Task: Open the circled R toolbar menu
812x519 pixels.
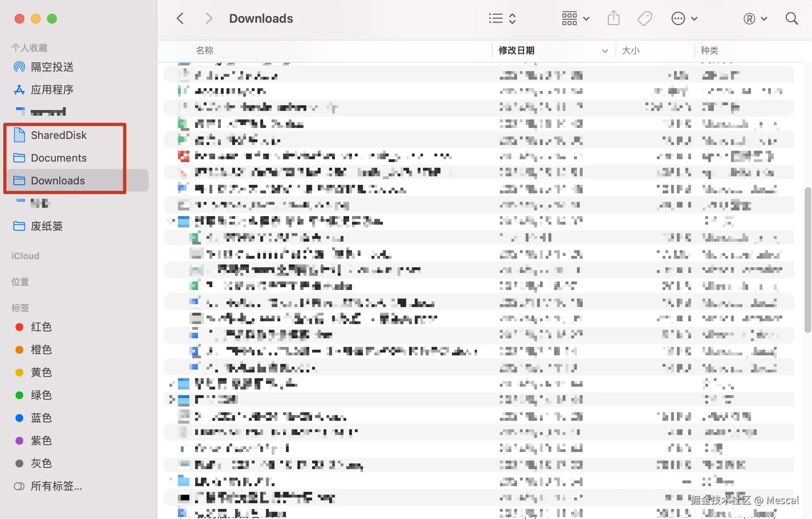Action: (x=755, y=19)
